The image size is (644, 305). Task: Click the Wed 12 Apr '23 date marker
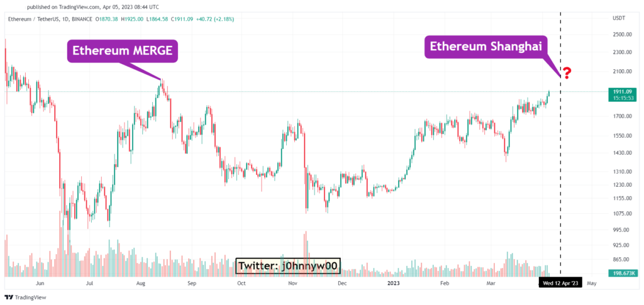[560, 283]
